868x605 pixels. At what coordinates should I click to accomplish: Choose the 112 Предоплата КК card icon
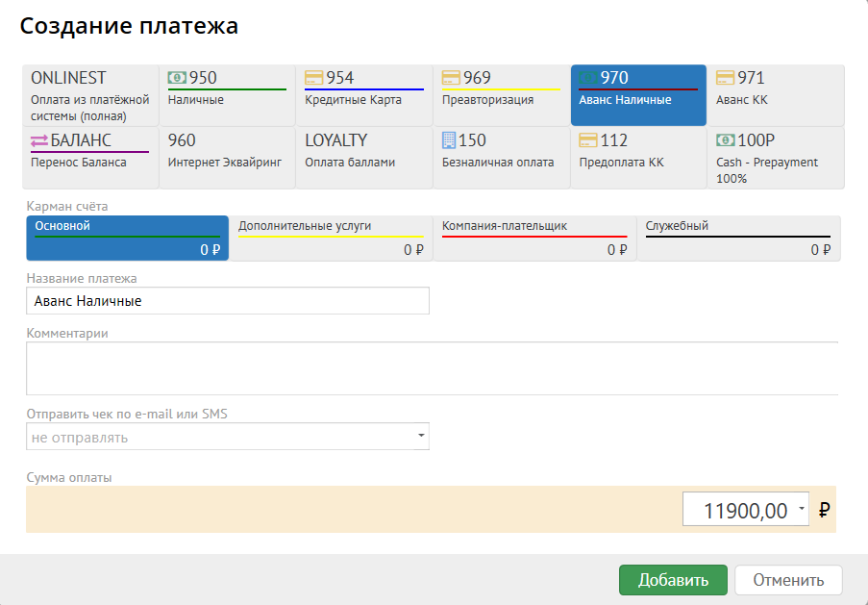pos(588,140)
